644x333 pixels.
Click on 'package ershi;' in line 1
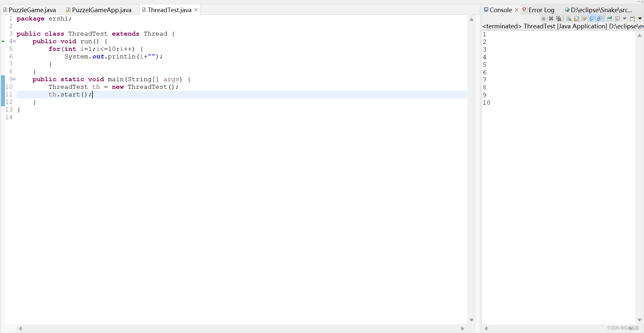(44, 18)
